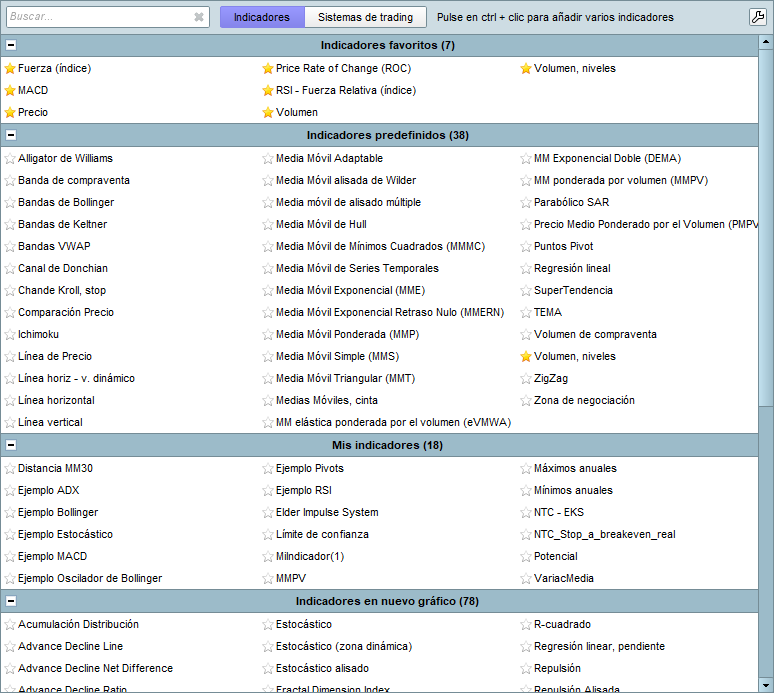This screenshot has height=693, width=774.
Task: Toggle favorite star for Parabólico SAR
Action: pos(526,203)
